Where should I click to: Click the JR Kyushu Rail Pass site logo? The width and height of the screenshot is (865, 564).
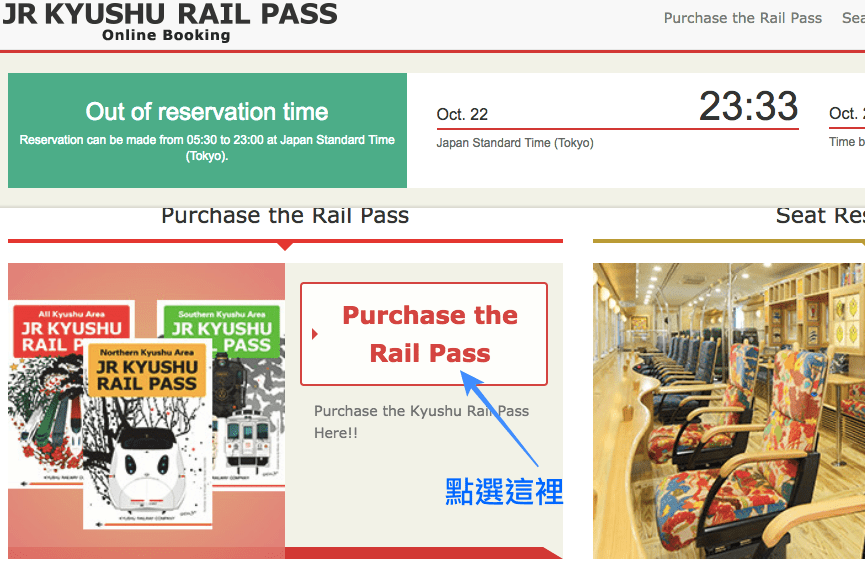pos(170,21)
